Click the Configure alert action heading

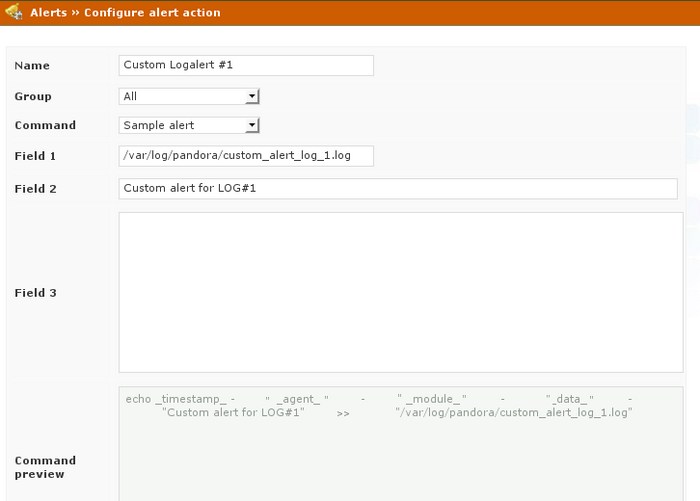[x=152, y=13]
